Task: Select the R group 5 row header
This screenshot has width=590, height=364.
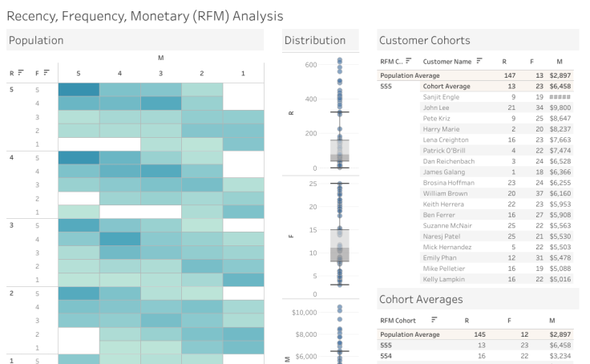Action: point(11,90)
